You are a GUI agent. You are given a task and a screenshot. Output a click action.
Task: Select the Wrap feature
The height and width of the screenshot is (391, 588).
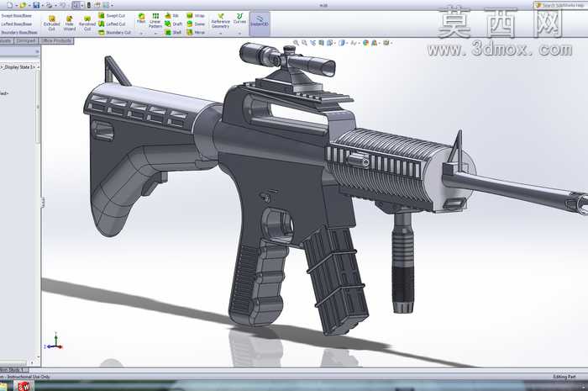pos(196,15)
